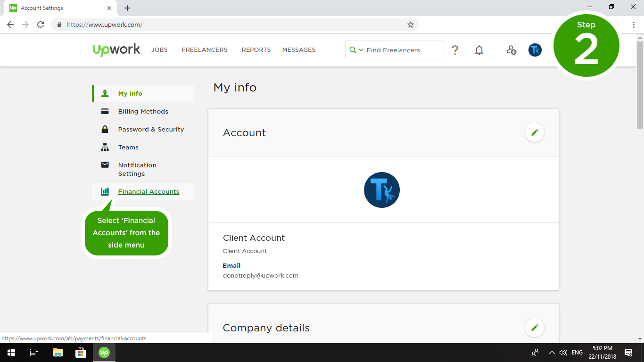Go to MESSAGES in top navigation
644x362 pixels.
tap(299, 50)
